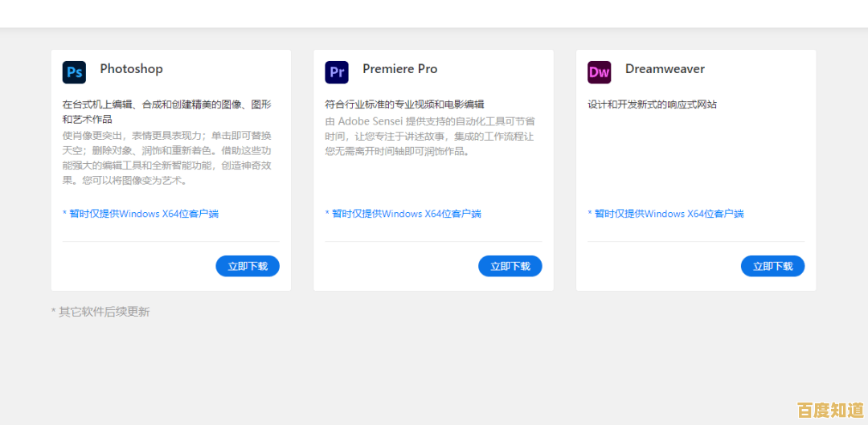Click the 其它软件后续更新 footnote
The image size is (868, 425).
tap(100, 312)
